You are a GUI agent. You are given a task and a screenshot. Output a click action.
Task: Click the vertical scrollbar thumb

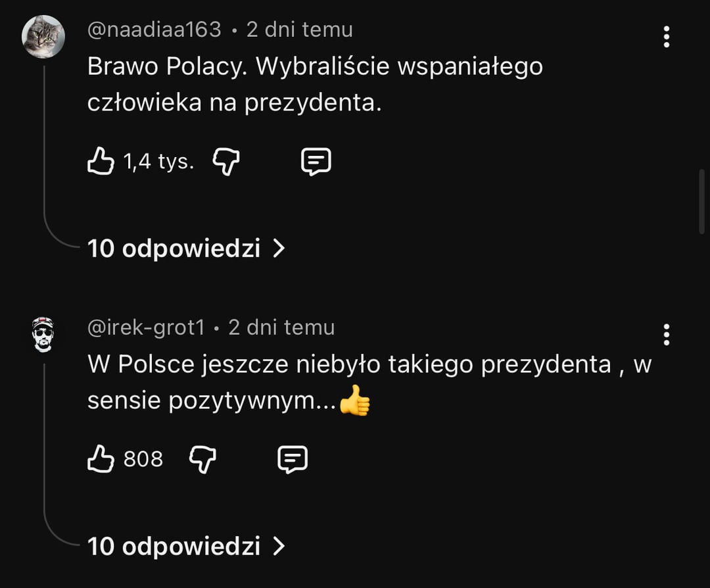(x=702, y=201)
